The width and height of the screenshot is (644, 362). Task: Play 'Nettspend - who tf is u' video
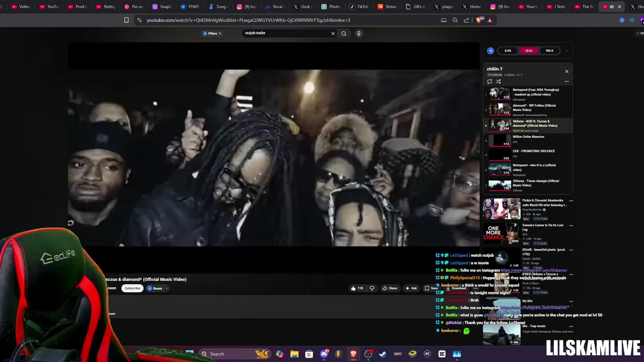coord(528,170)
